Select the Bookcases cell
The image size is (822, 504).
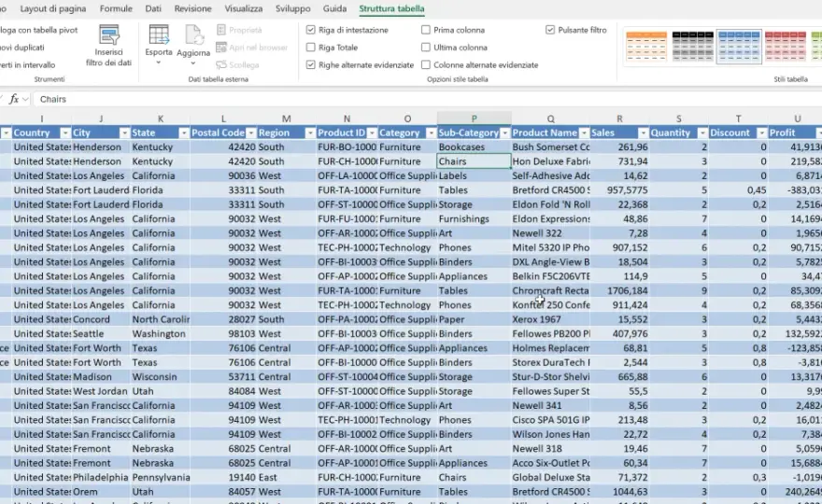474,147
